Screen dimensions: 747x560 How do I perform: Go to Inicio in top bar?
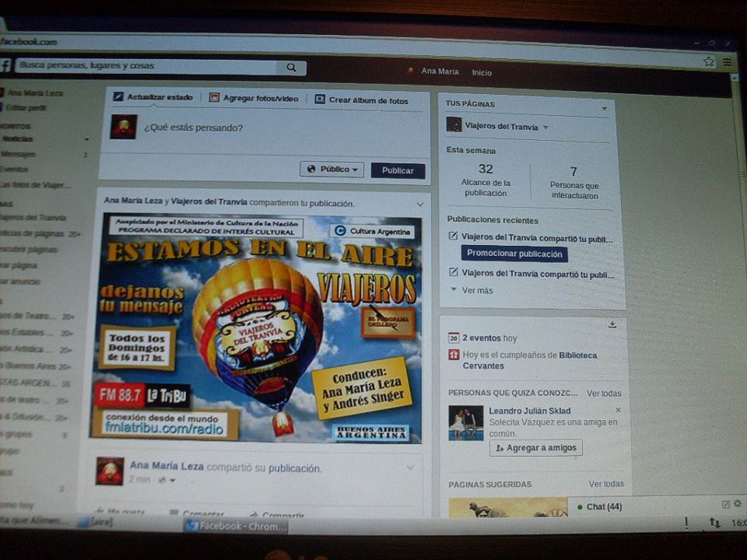[482, 72]
